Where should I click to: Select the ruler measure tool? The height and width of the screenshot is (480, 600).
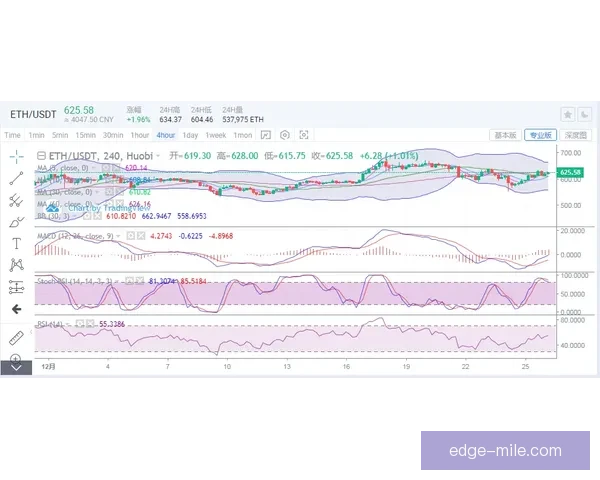point(16,338)
